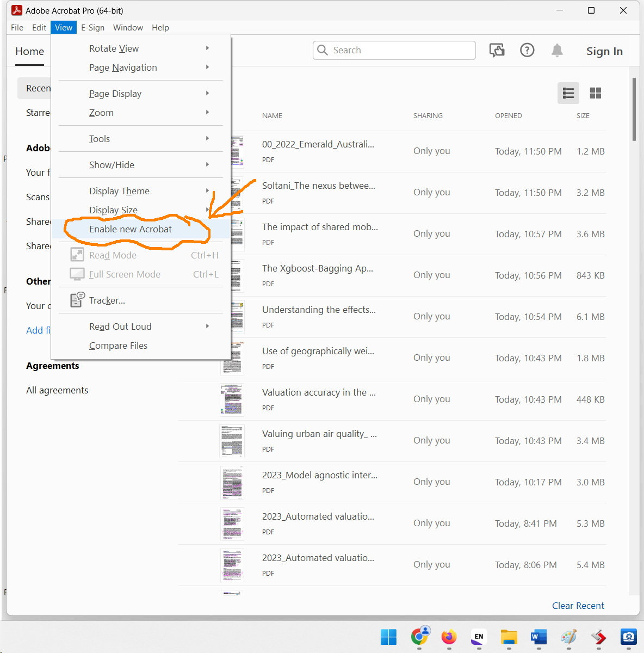Select the Home tab
The width and height of the screenshot is (644, 653).
29,51
